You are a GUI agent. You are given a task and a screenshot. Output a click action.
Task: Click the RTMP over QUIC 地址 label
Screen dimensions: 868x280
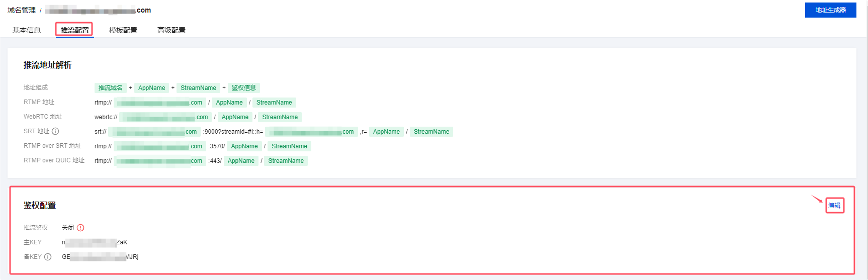point(54,160)
